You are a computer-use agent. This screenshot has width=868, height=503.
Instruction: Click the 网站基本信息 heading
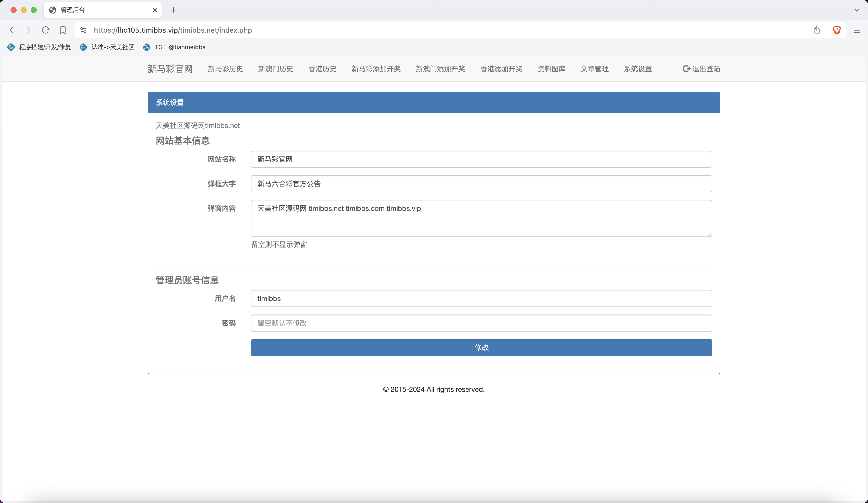[x=183, y=141]
